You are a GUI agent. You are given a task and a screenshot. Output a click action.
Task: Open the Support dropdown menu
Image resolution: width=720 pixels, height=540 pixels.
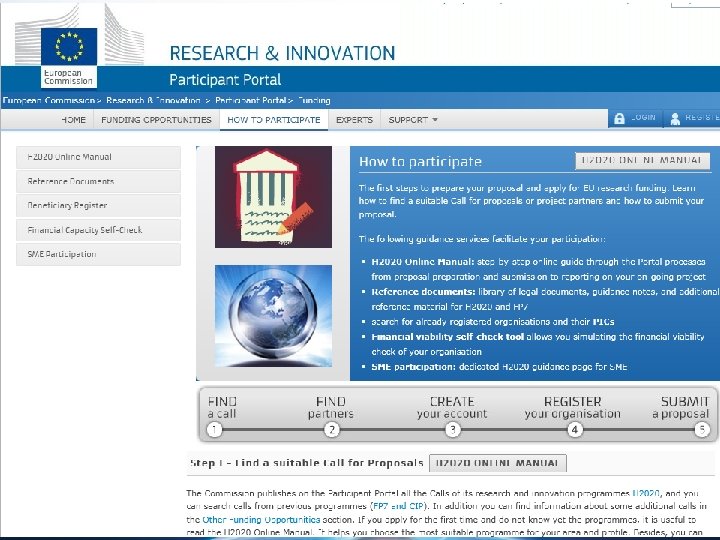pos(413,120)
